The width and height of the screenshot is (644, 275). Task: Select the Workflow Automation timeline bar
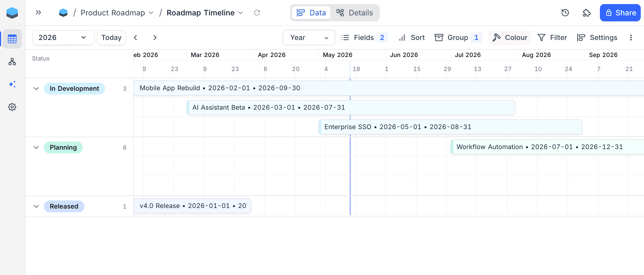547,147
